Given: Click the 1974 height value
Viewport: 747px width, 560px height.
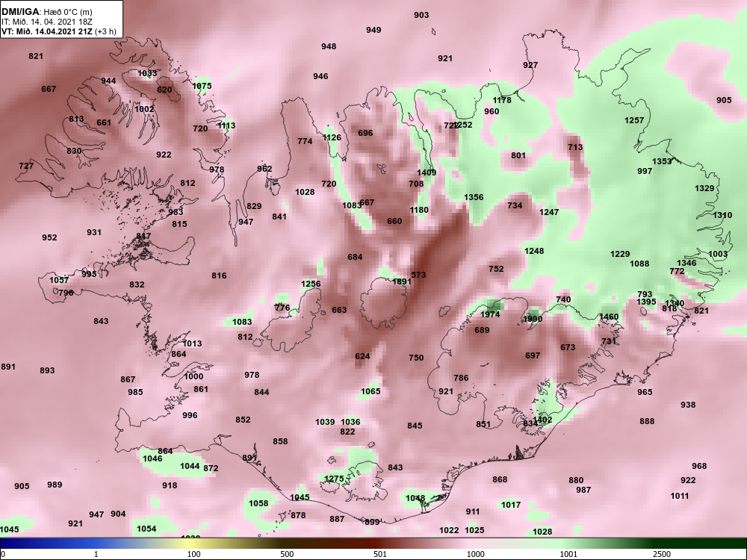Looking at the screenshot, I should pyautogui.click(x=490, y=314).
